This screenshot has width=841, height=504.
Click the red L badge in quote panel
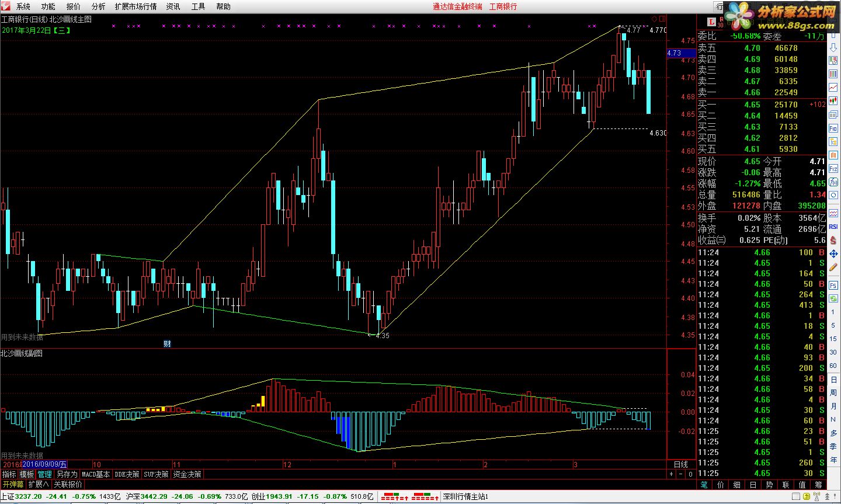click(711, 22)
